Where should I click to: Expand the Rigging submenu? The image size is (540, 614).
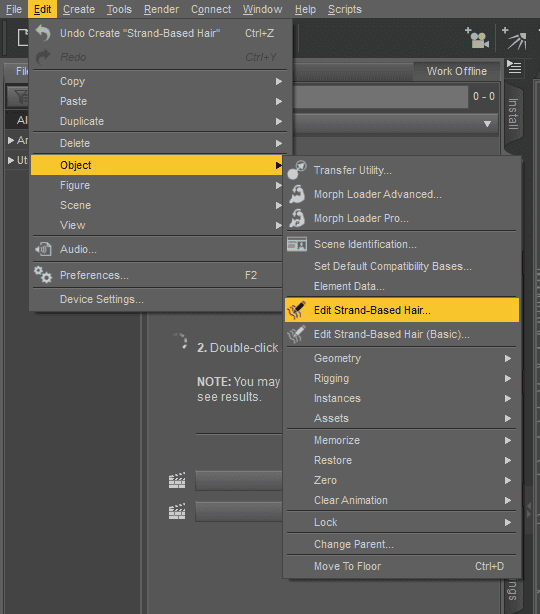[x=402, y=378]
